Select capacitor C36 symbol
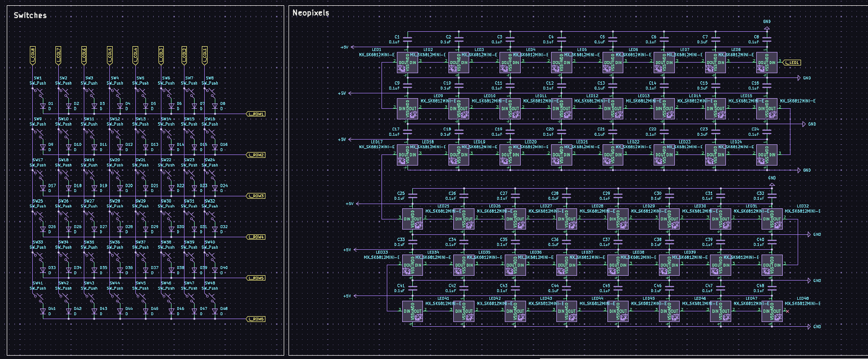868x359 pixels. 567,242
